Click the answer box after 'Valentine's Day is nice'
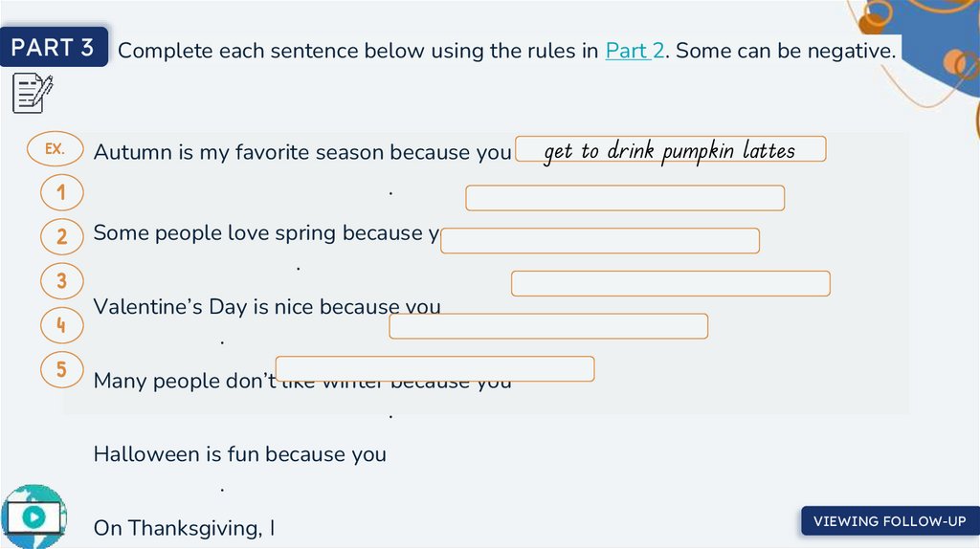Screen dimensions: 980x549 (x=548, y=326)
